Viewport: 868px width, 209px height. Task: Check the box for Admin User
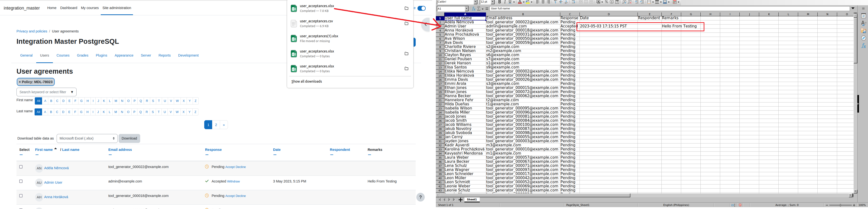point(21,181)
